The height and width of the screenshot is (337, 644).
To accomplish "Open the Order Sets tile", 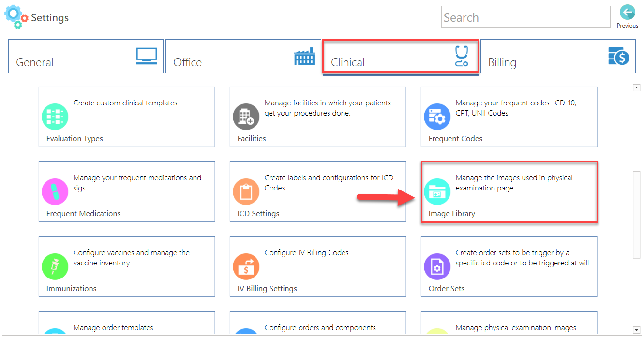I will click(509, 266).
